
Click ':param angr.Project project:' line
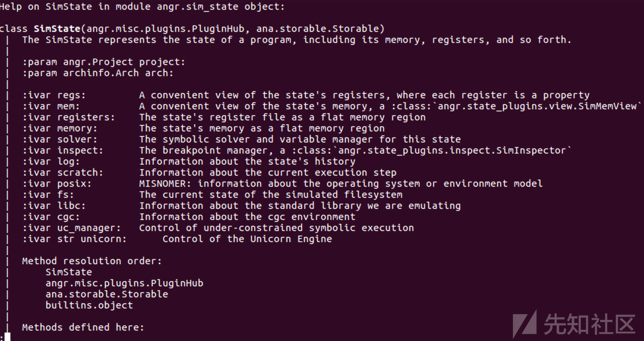(104, 62)
